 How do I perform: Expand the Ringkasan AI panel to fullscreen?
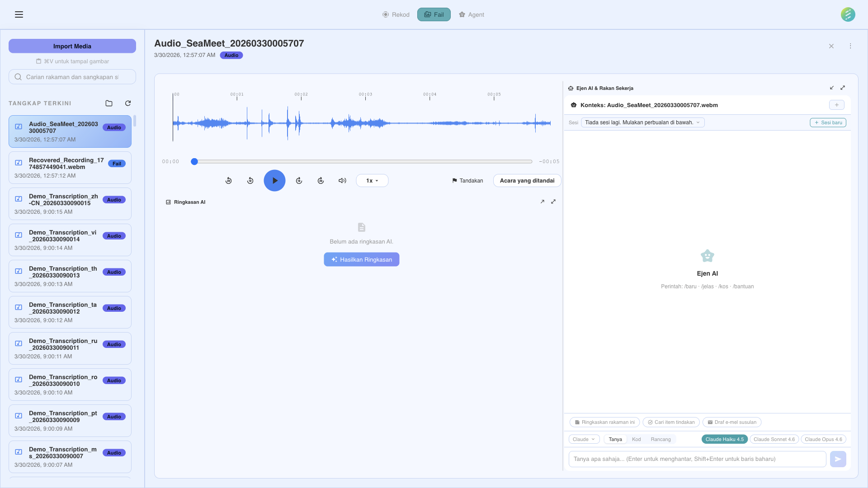[553, 202]
